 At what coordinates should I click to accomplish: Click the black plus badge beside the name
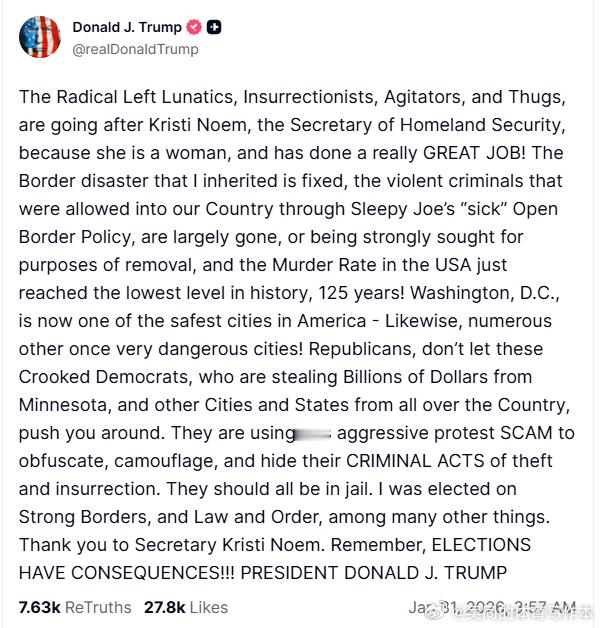click(x=214, y=28)
